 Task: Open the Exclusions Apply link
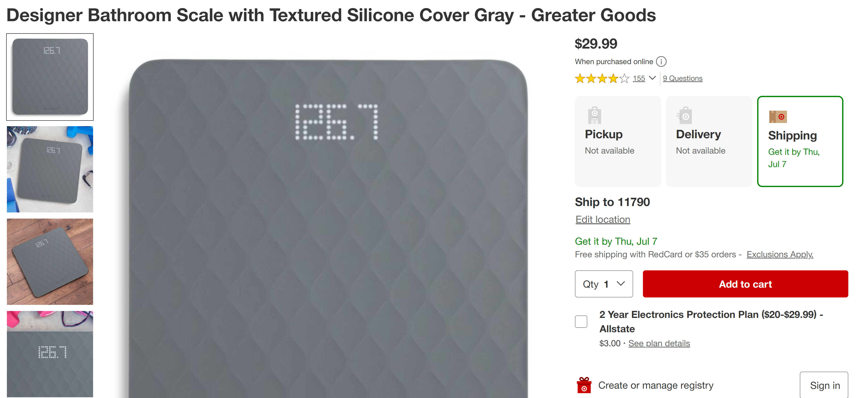coord(779,254)
